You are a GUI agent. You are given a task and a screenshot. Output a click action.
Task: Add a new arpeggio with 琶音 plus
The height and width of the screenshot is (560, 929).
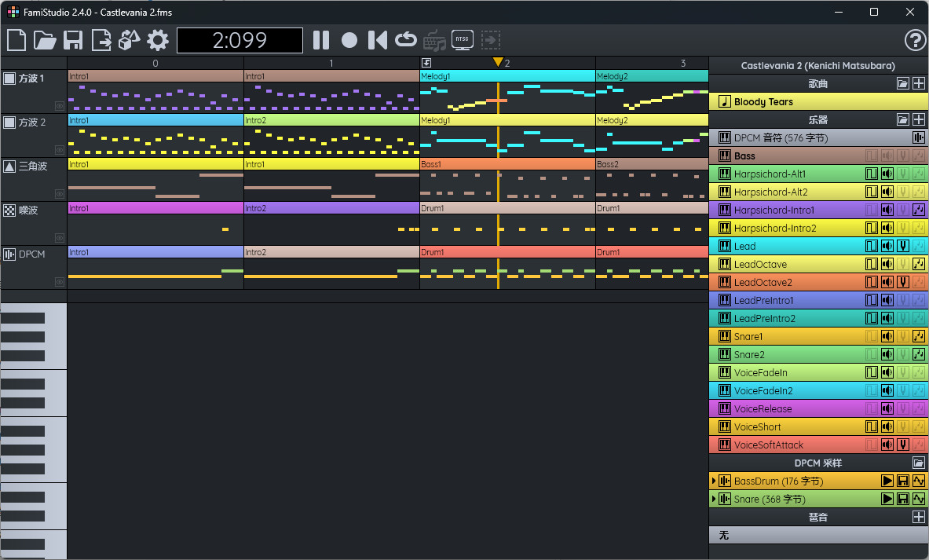[x=918, y=518]
